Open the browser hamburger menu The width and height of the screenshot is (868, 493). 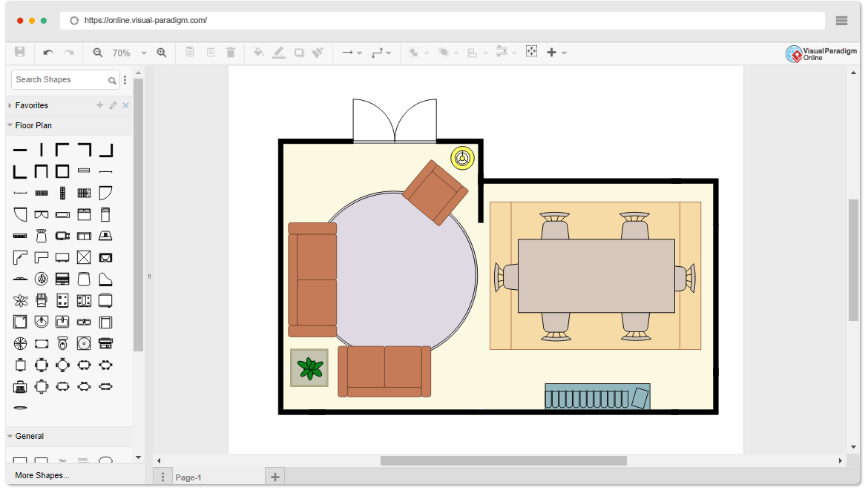click(841, 21)
